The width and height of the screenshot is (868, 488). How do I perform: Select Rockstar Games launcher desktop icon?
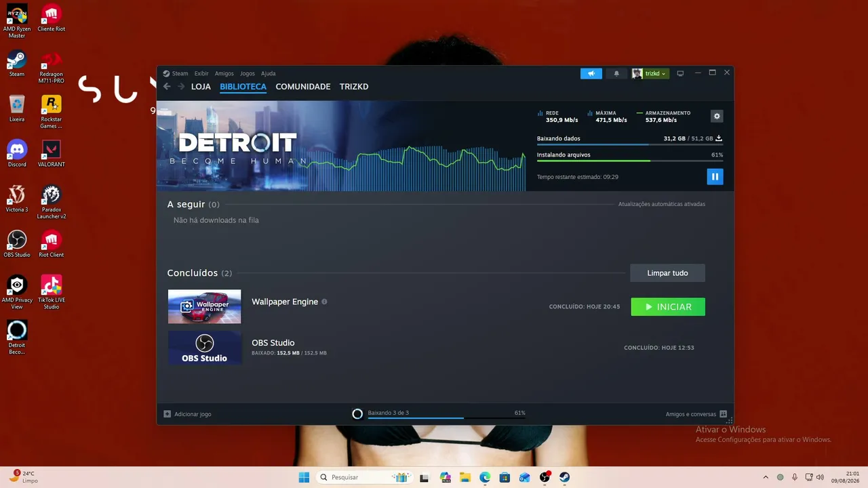click(x=51, y=112)
